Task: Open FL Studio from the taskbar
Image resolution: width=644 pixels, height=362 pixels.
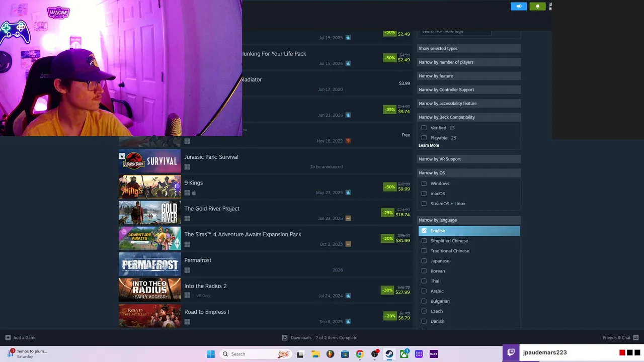Action: coord(330,354)
